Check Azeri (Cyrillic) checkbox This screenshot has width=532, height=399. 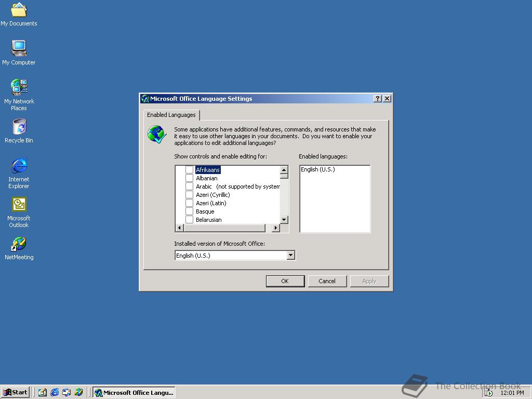189,194
